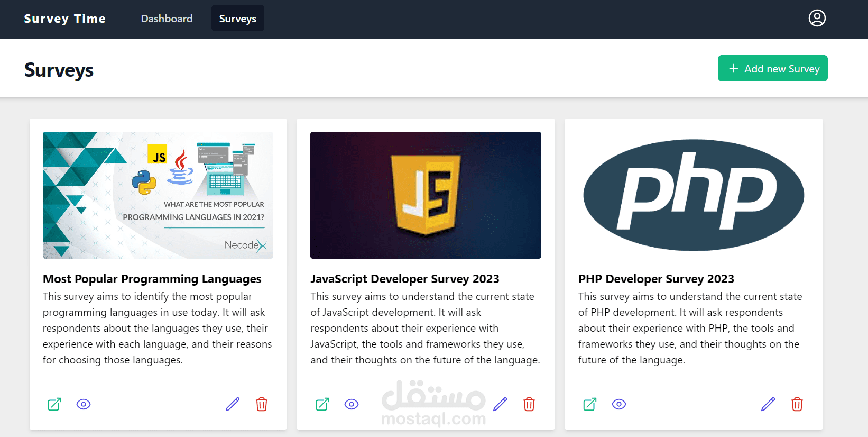Viewport: 868px width, 437px height.
Task: Delete the PHP Developer Survey 2023
Action: pos(797,404)
